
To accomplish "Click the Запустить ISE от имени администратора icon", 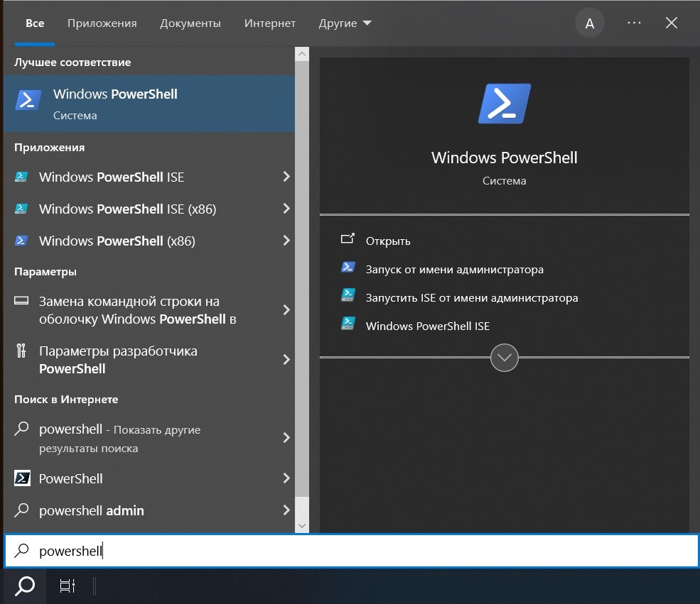I will tap(348, 295).
